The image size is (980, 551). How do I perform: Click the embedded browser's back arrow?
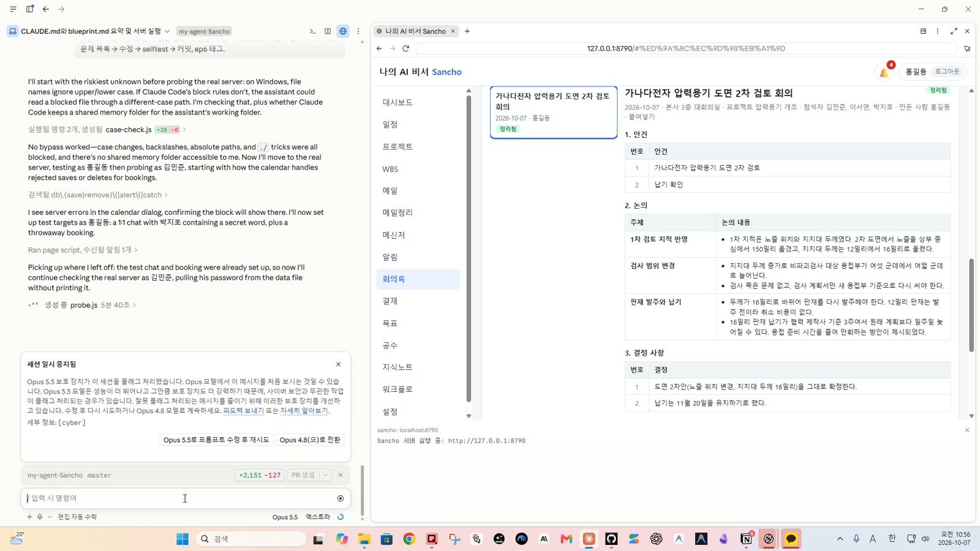coord(379,48)
